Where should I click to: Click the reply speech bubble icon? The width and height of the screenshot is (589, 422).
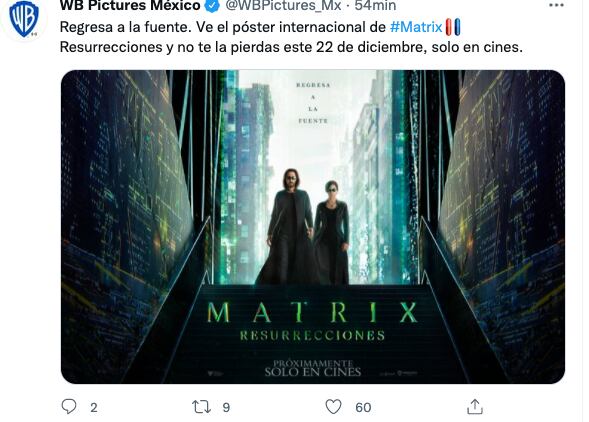69,407
